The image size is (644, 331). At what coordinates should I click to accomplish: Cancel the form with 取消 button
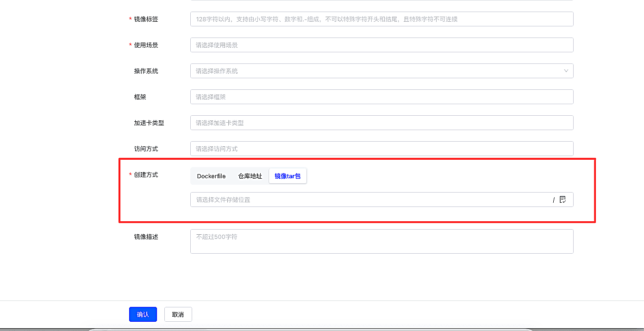[x=178, y=314]
